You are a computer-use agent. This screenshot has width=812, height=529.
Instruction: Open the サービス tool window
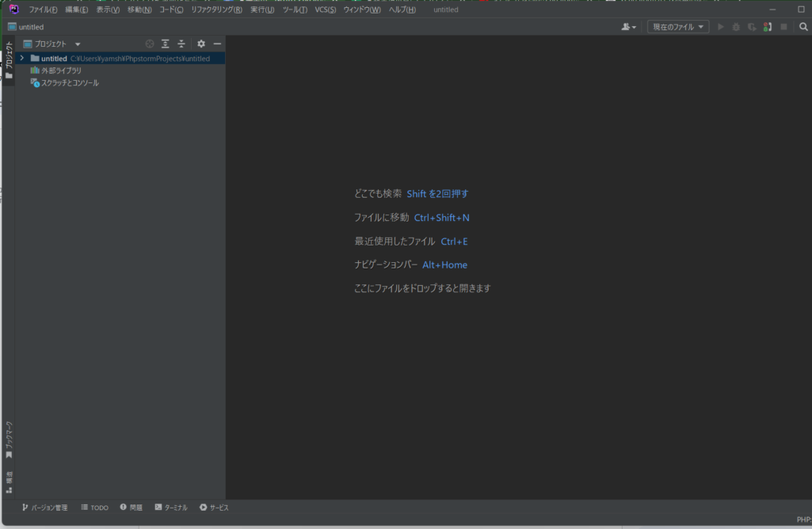(x=214, y=508)
